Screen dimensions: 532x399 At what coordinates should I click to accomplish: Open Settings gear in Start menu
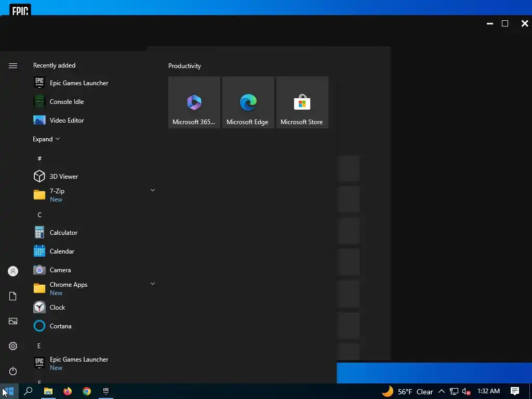click(13, 346)
